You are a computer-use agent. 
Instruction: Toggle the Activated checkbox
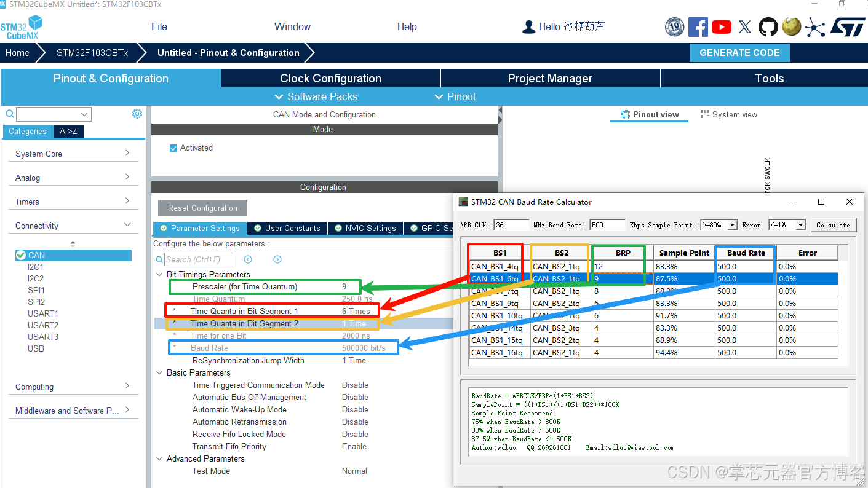(x=173, y=148)
